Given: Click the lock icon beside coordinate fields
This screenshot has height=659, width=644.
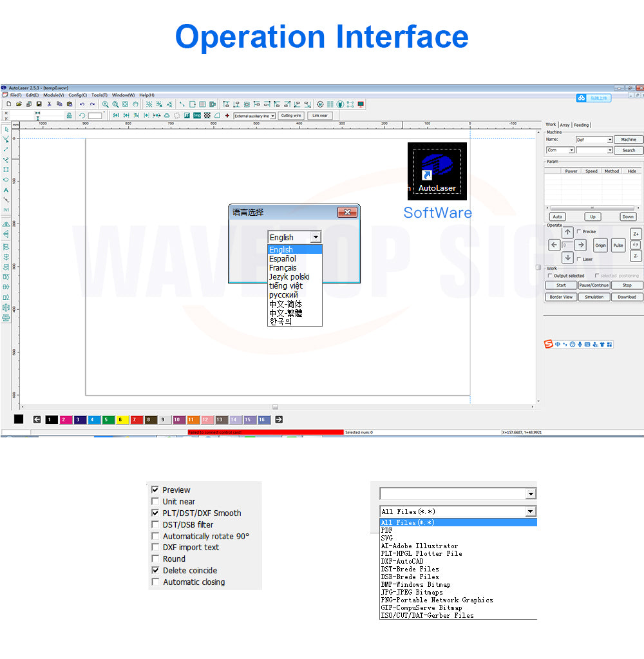Looking at the screenshot, I should tap(69, 115).
